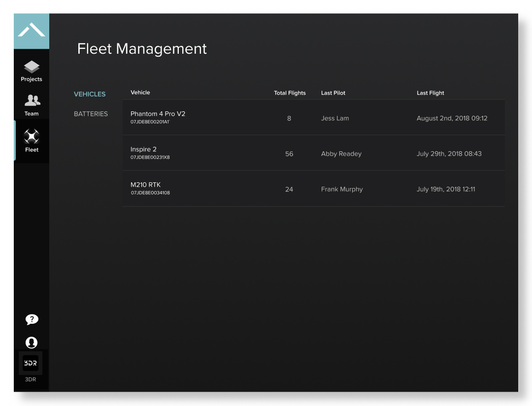Select the Phantom 4 Pro V2 vehicle
Viewport: 532px width, 406px height.
coord(158,114)
